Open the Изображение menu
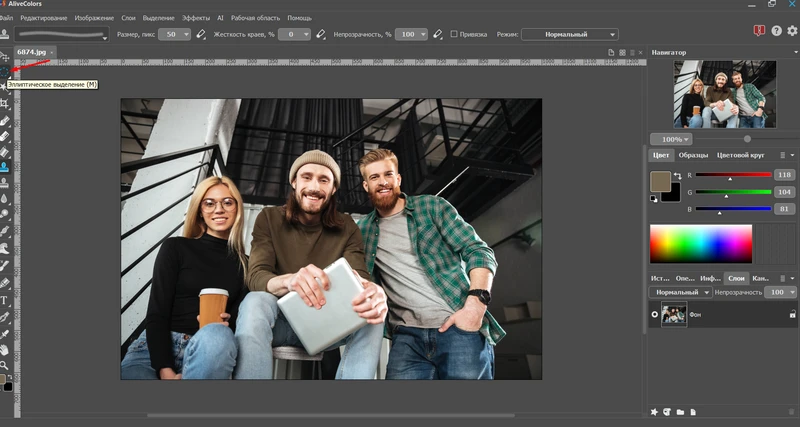Viewport: 800px width, 427px height. (x=94, y=18)
